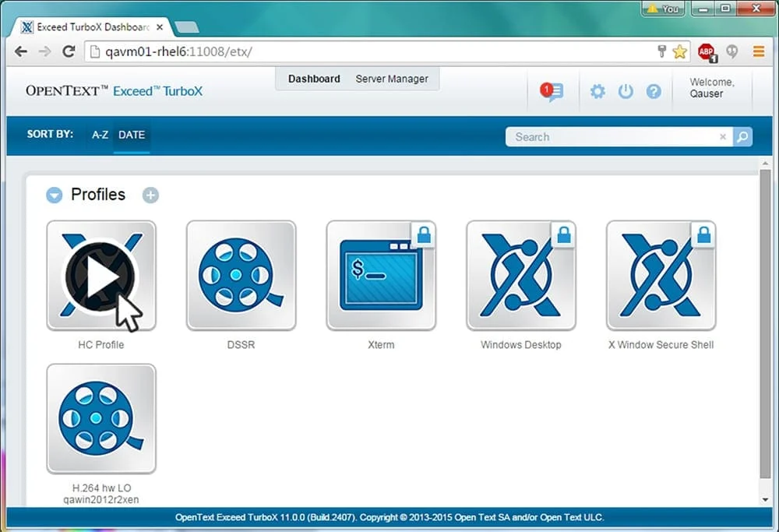Click the saved password key icon
This screenshot has height=532, width=779.
click(x=661, y=51)
